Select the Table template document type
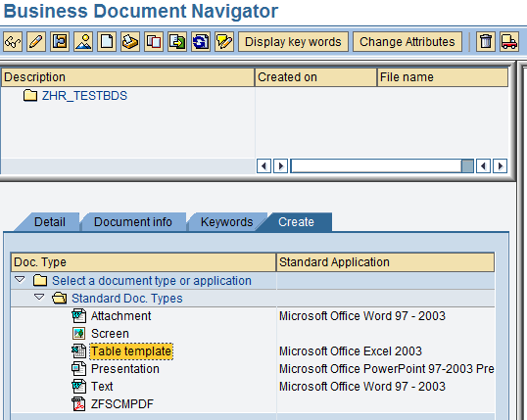This screenshot has width=527, height=420. (x=131, y=351)
